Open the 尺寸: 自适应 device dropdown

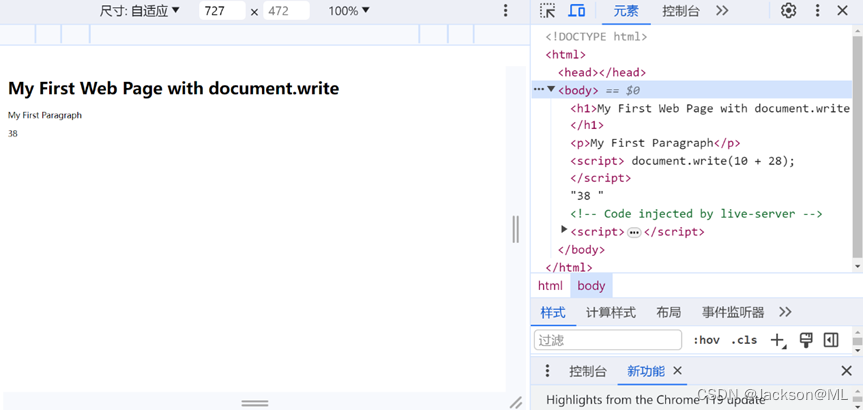pos(140,11)
